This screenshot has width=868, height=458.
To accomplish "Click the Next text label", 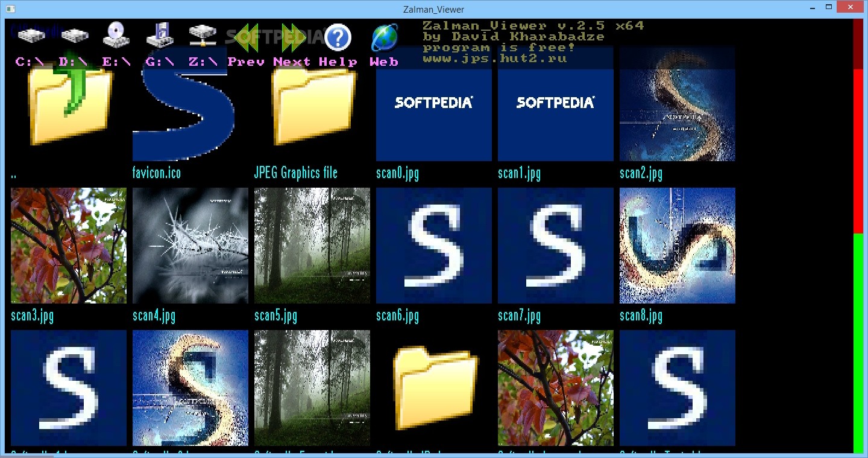I will [x=292, y=62].
